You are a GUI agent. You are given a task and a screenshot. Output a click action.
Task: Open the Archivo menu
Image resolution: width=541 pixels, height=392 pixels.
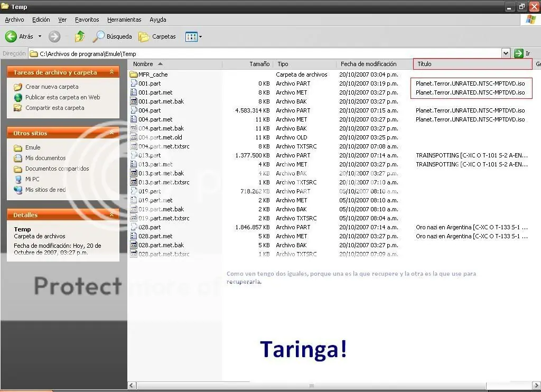point(14,20)
